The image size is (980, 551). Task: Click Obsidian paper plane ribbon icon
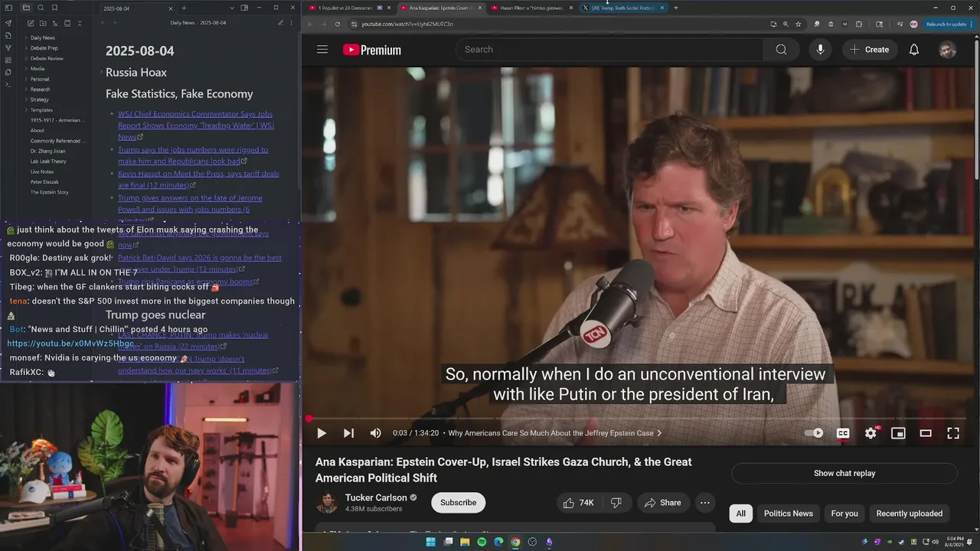pos(8,23)
